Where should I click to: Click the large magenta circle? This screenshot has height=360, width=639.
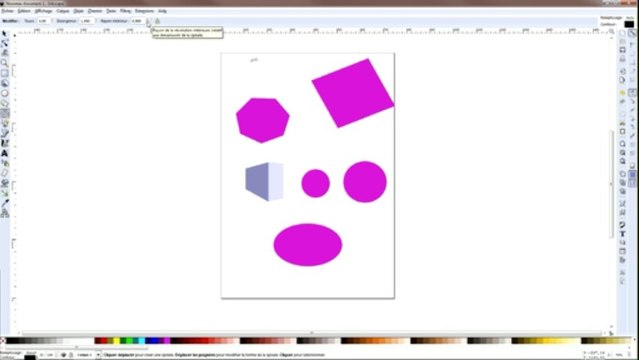click(x=365, y=182)
